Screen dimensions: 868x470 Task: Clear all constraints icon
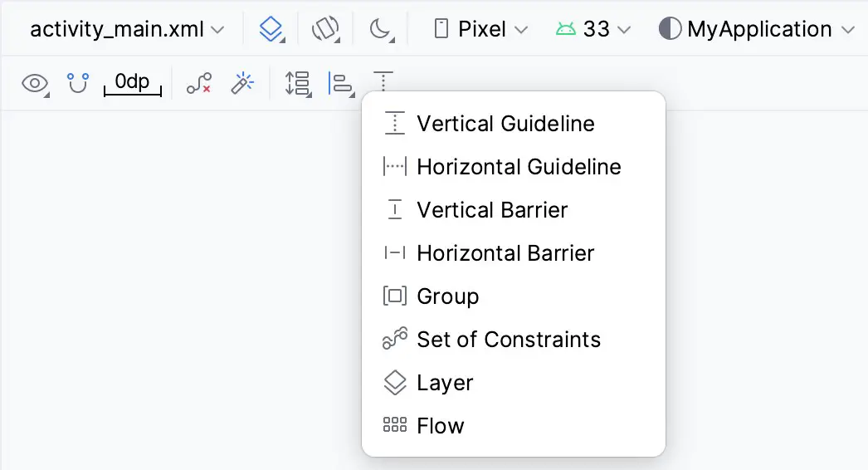click(198, 83)
